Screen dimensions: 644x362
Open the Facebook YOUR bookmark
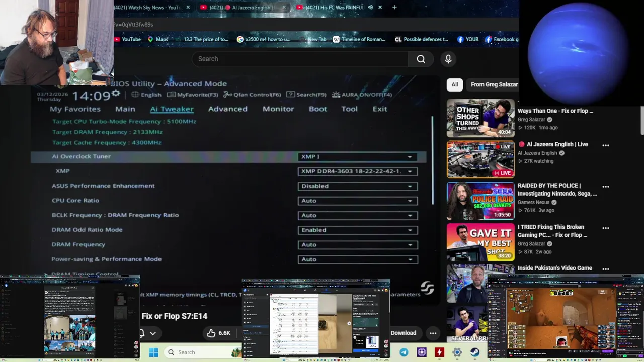467,39
